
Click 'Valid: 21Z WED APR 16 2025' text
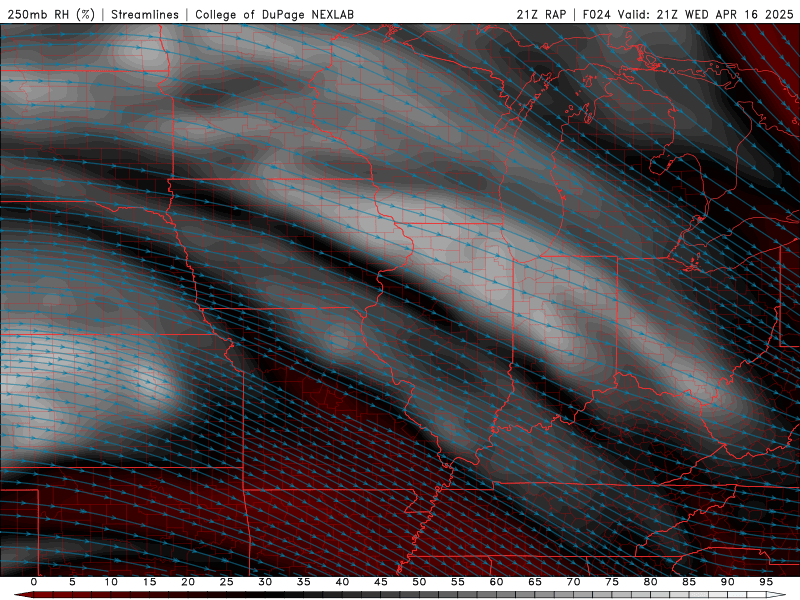706,14
